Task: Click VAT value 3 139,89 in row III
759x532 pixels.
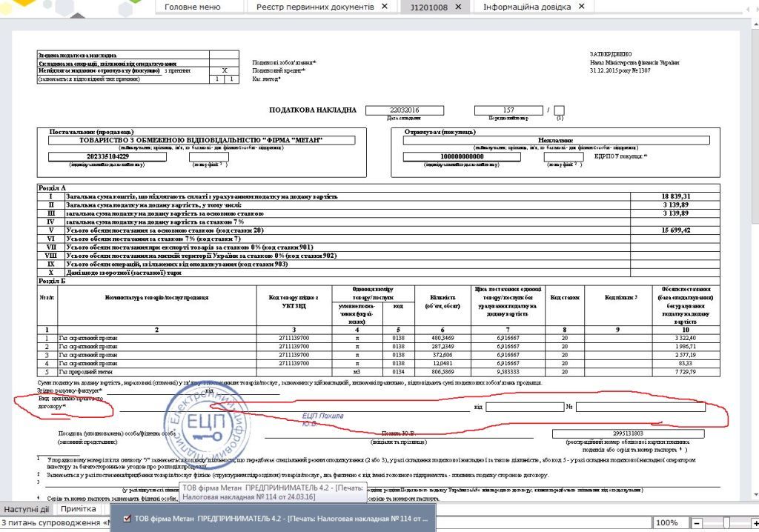Action: click(675, 213)
